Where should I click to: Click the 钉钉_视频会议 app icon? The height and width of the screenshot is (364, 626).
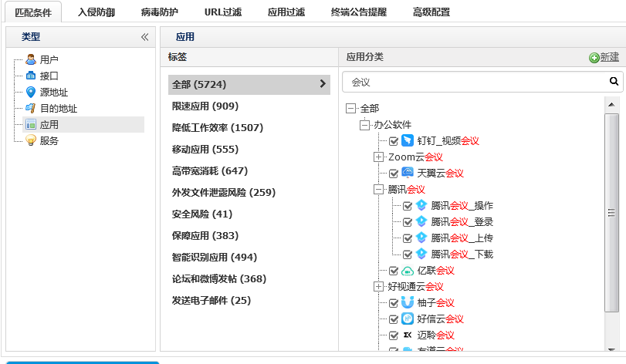tap(407, 140)
